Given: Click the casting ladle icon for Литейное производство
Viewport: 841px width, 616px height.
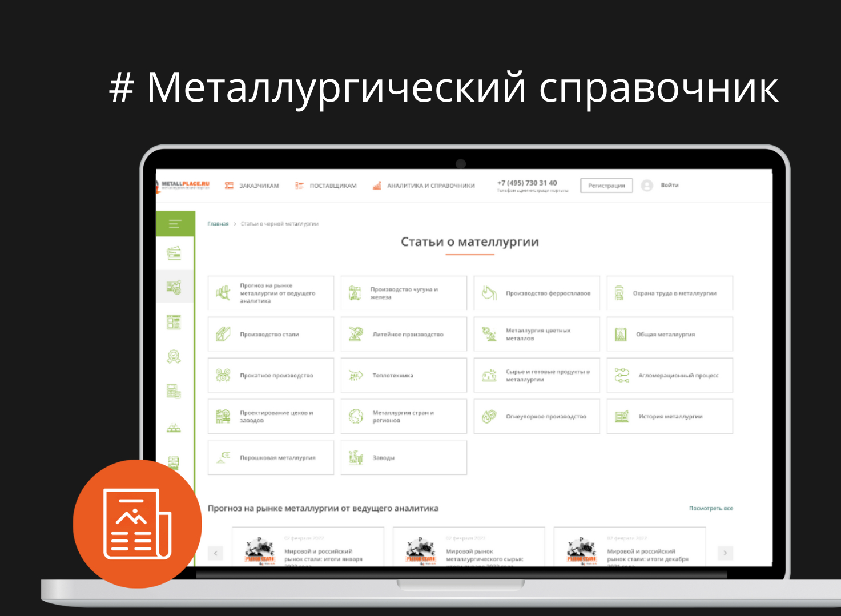Looking at the screenshot, I should click(x=356, y=334).
